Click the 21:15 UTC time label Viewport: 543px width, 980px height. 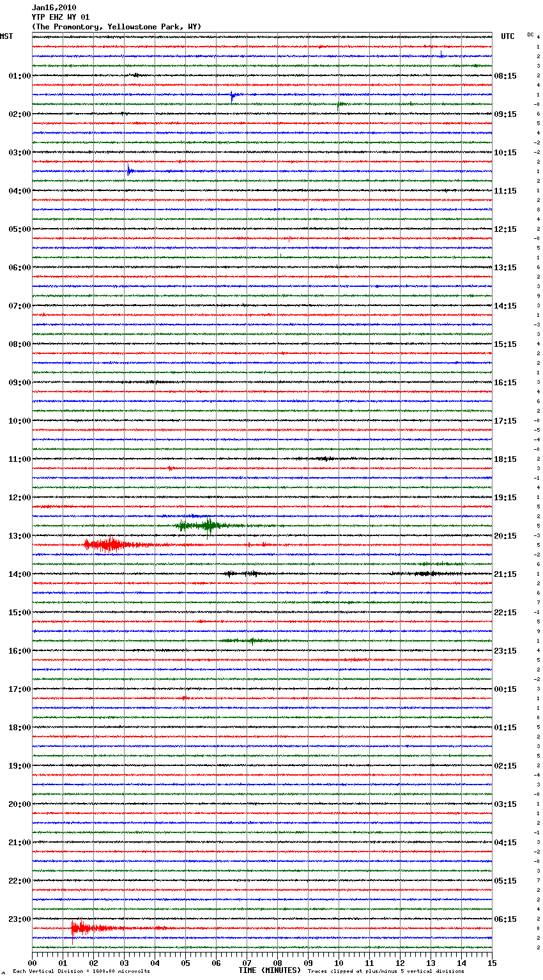click(x=505, y=574)
